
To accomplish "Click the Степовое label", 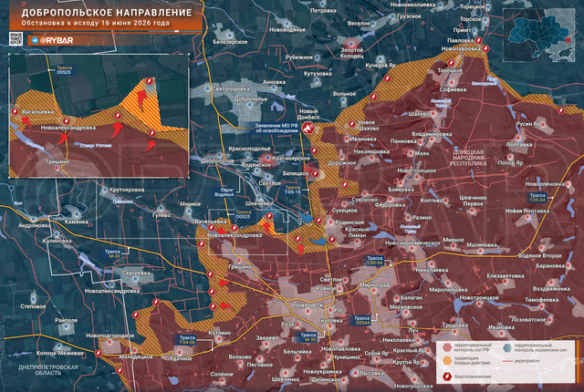I will tap(33, 306).
